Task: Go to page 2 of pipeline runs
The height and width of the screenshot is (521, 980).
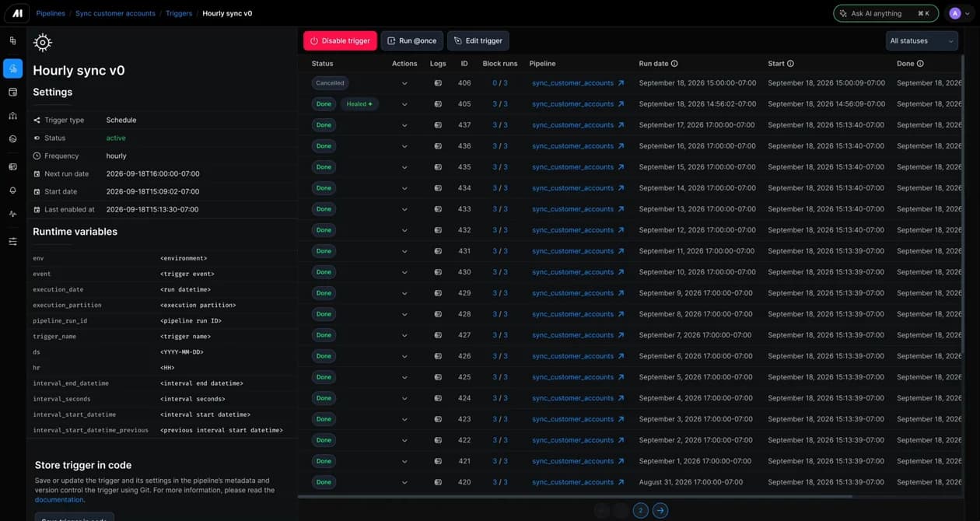Action: pos(640,510)
